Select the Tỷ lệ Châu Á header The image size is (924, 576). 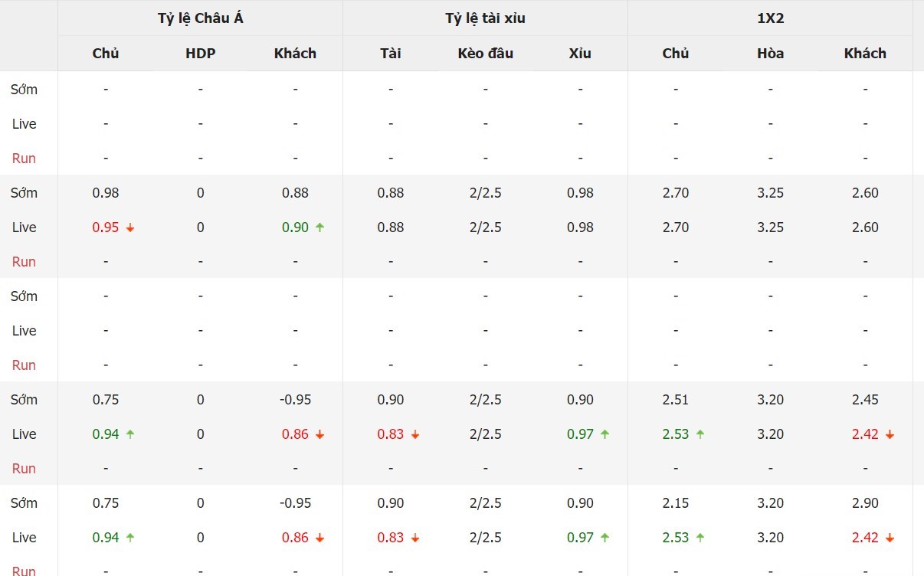click(200, 18)
